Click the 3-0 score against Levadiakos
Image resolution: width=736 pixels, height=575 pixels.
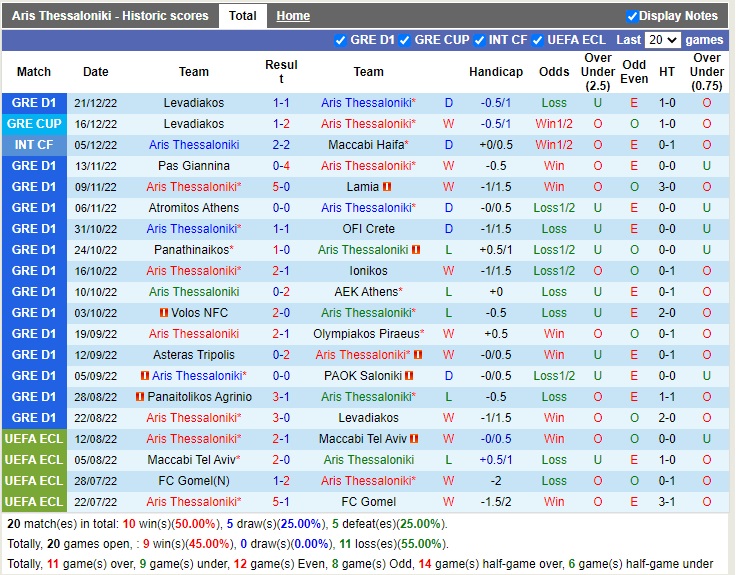coord(281,418)
